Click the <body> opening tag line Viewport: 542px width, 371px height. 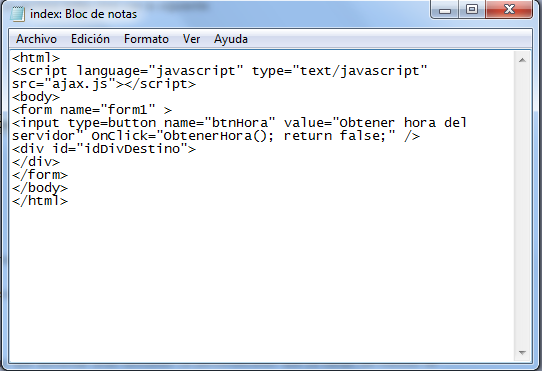[x=36, y=97]
